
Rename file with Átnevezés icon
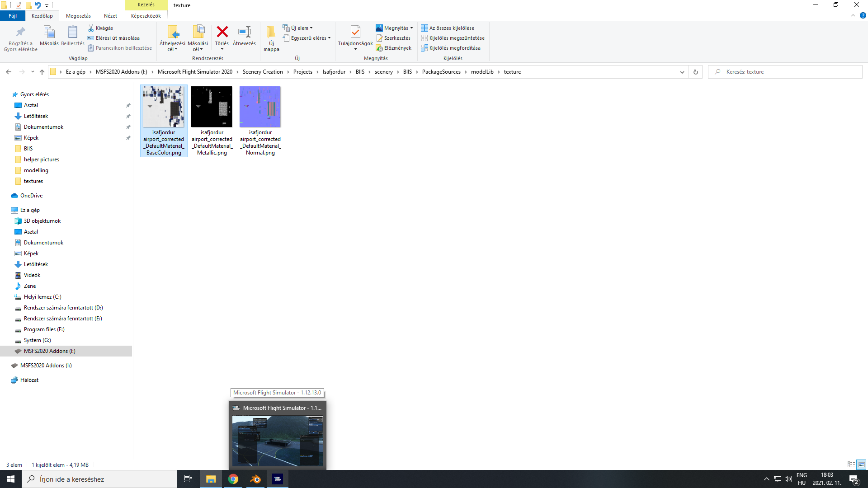(x=244, y=33)
